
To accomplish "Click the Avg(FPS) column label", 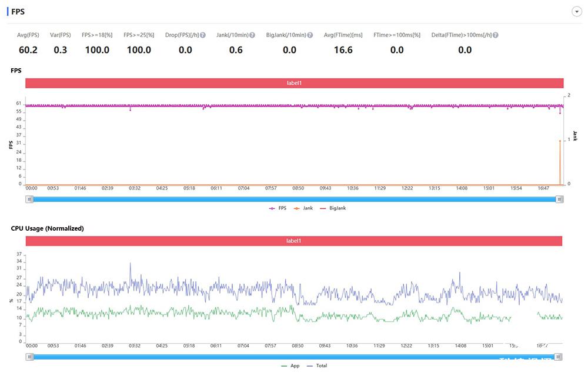I will click(28, 35).
